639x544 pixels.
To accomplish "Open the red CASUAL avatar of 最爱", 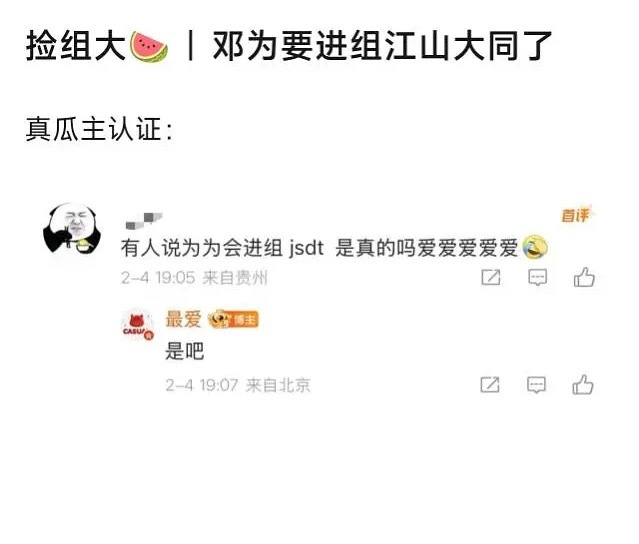I will click(138, 324).
